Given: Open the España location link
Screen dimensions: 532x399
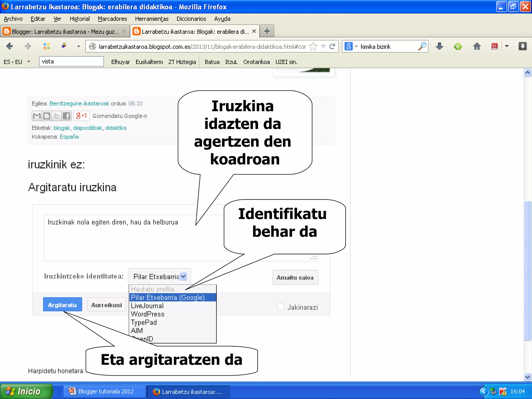Looking at the screenshot, I should 69,137.
